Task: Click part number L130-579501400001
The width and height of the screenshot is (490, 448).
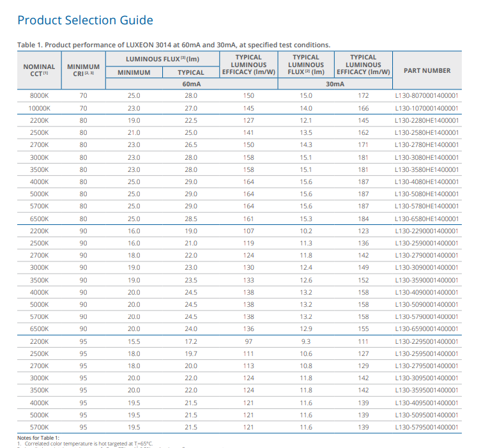Action: [x=427, y=428]
